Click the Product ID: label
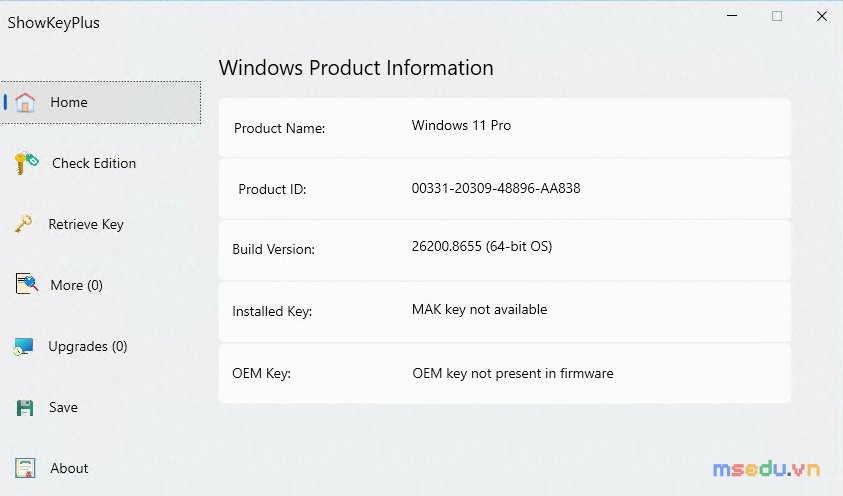 point(272,189)
